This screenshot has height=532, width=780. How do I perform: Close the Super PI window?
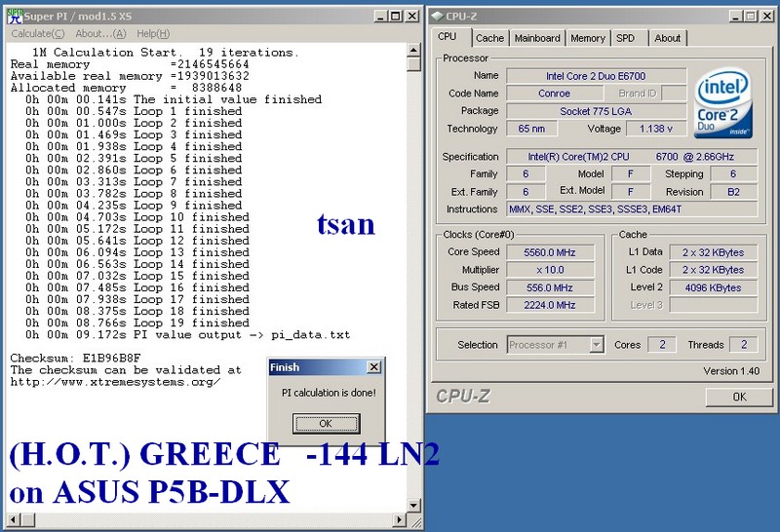[412, 17]
